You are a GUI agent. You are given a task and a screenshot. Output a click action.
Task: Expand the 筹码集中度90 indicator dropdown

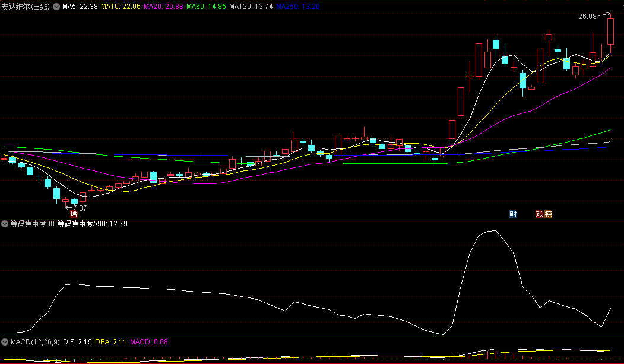coord(5,224)
